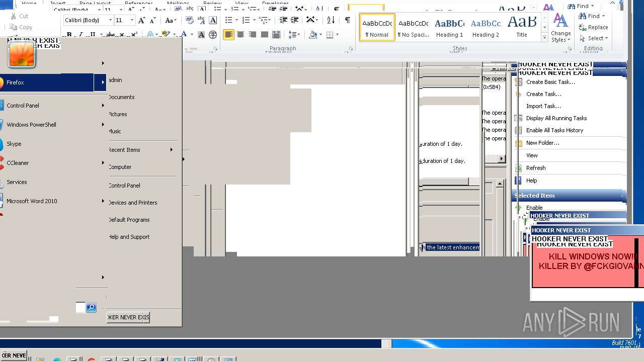Toggle Center alignment
Viewport: 644px width, 362px height.
240,35
